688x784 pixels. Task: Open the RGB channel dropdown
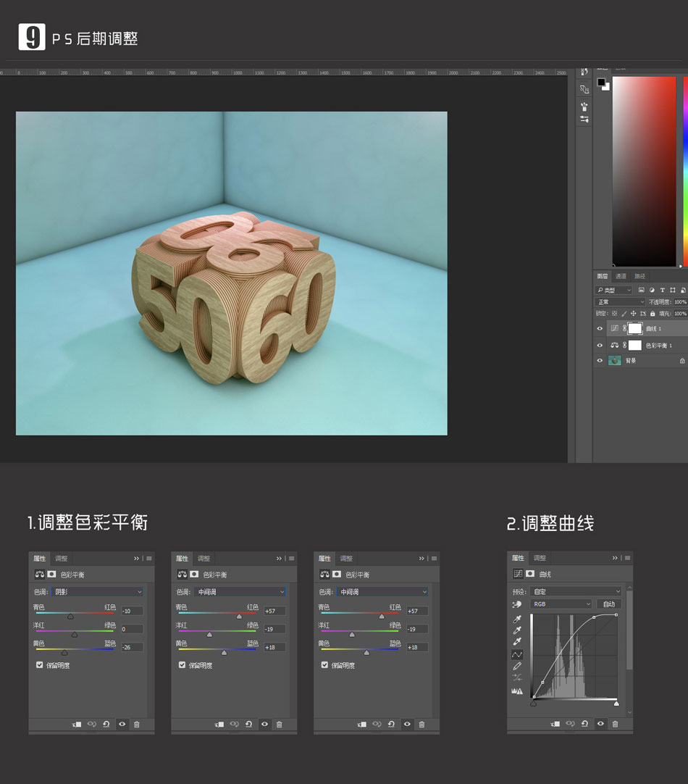[561, 604]
